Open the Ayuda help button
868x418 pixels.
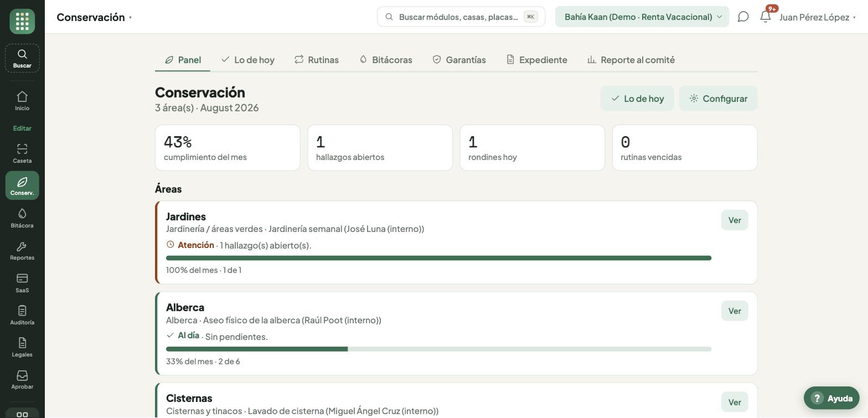click(x=831, y=398)
